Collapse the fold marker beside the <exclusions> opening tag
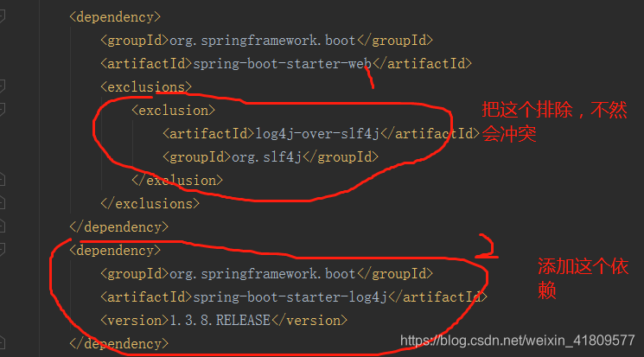The width and height of the screenshot is (644, 357). click(2, 86)
